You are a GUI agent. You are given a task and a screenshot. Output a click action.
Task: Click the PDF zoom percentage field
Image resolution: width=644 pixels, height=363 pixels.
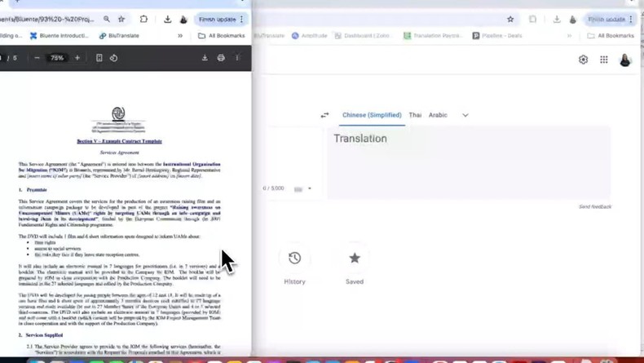(x=57, y=58)
